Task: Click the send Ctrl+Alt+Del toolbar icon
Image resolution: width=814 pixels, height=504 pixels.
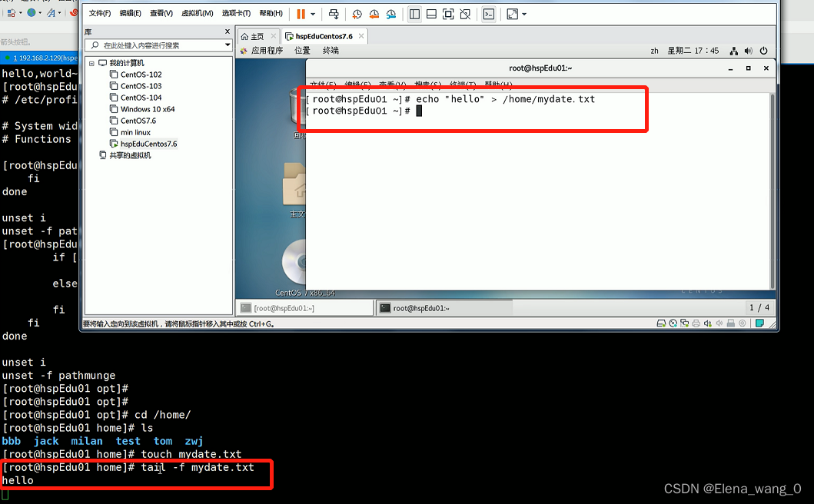Action: click(334, 14)
